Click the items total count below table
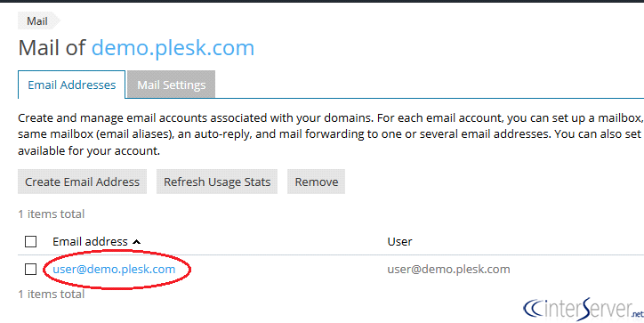Viewport: 644px width, 323px height. 52,295
